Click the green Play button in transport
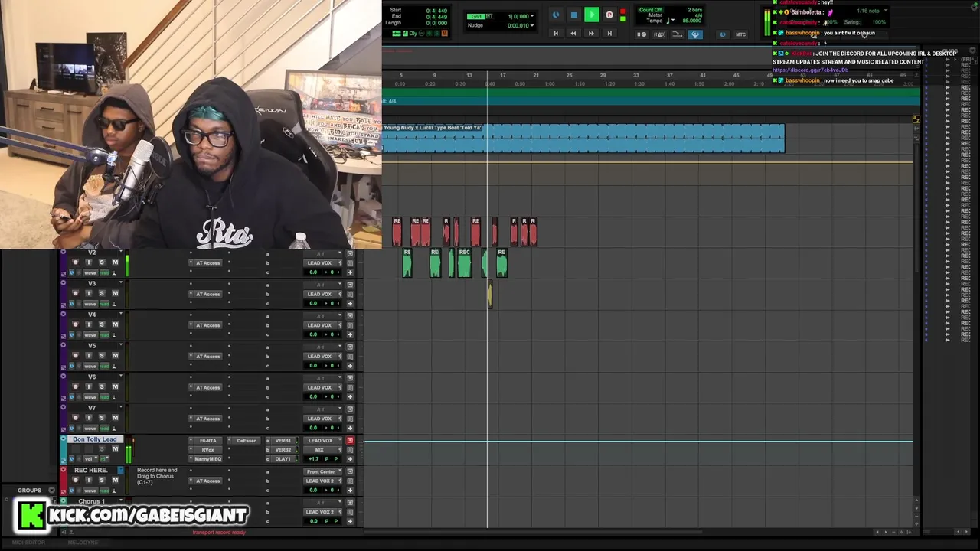 (591, 15)
